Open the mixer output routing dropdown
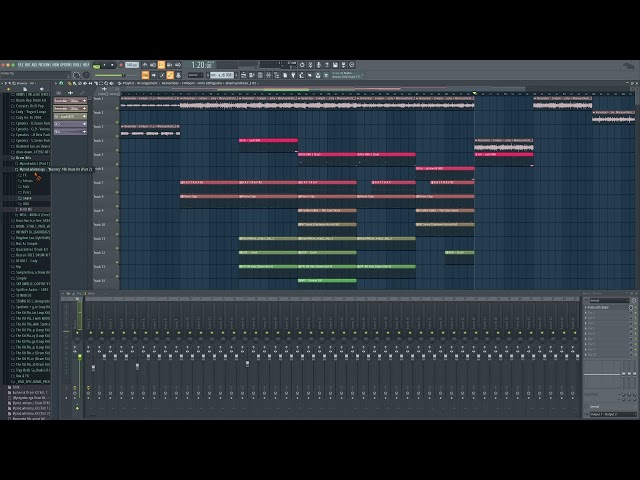Viewport: 640px width, 480px height. click(x=612, y=414)
